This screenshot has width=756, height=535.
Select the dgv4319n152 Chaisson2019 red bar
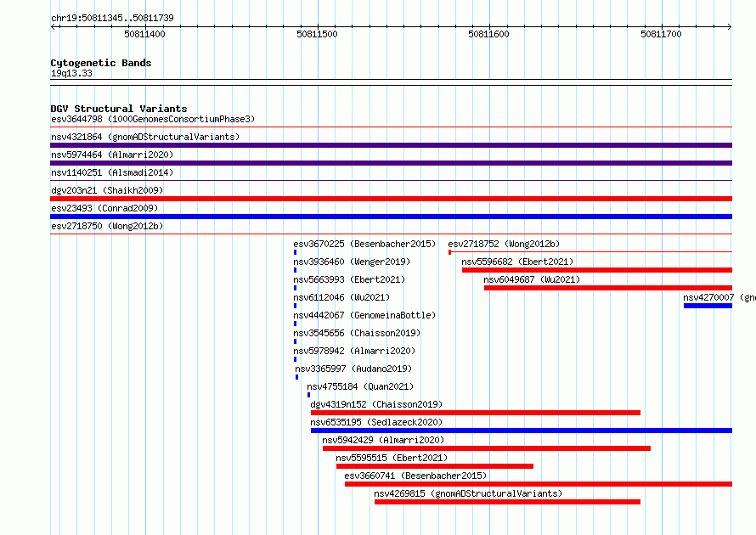pos(476,413)
